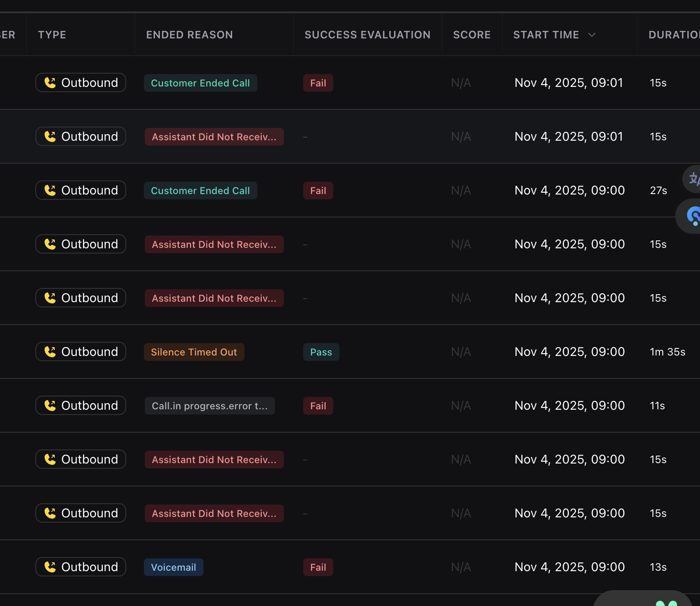Click the Type column header
The height and width of the screenshot is (606, 700).
tap(52, 35)
